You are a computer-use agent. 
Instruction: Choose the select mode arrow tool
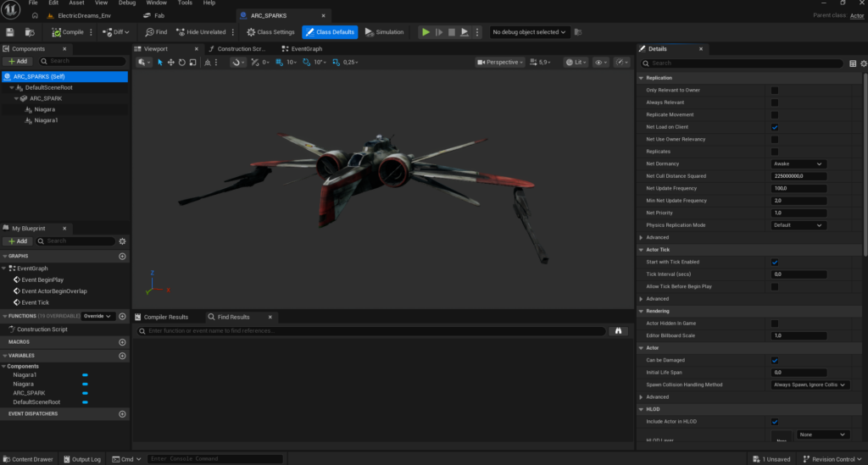[x=160, y=63]
